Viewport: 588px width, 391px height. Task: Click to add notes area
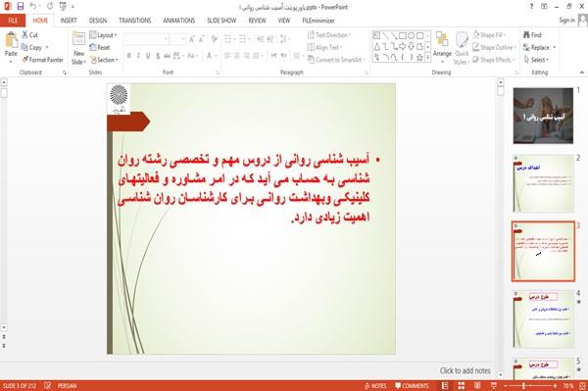(x=465, y=370)
